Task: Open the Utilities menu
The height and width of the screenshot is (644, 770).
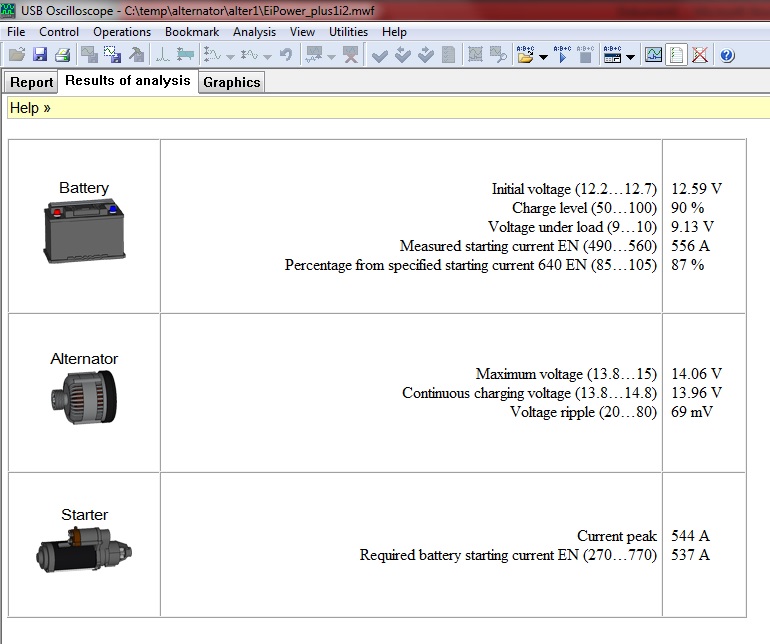Action: [348, 32]
